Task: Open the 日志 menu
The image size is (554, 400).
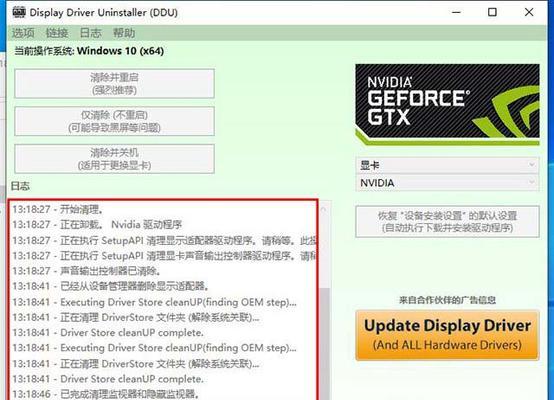Action: pos(90,33)
